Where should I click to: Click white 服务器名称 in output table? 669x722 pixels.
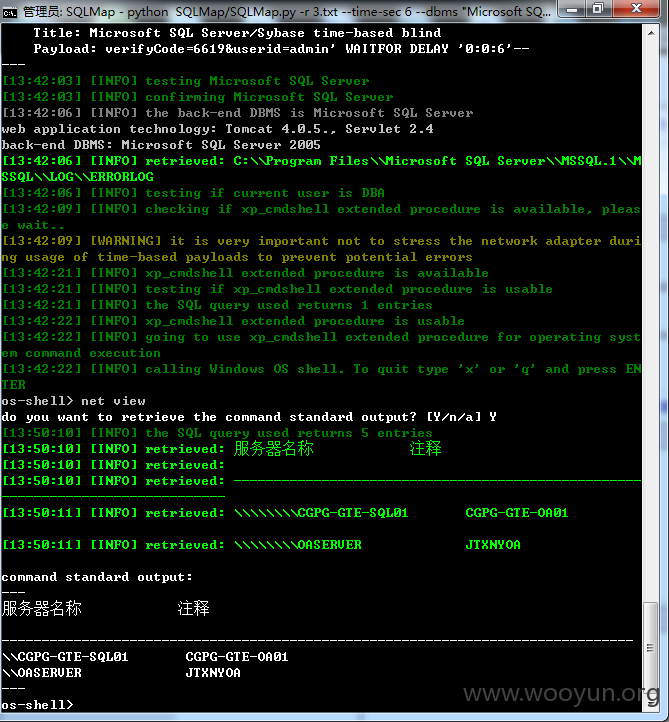point(42,609)
